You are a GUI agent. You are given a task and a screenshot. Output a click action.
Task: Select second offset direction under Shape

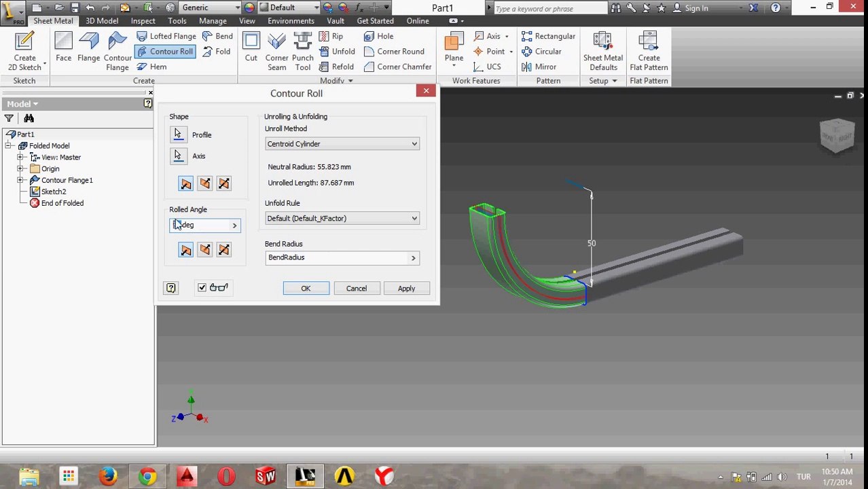click(x=204, y=183)
